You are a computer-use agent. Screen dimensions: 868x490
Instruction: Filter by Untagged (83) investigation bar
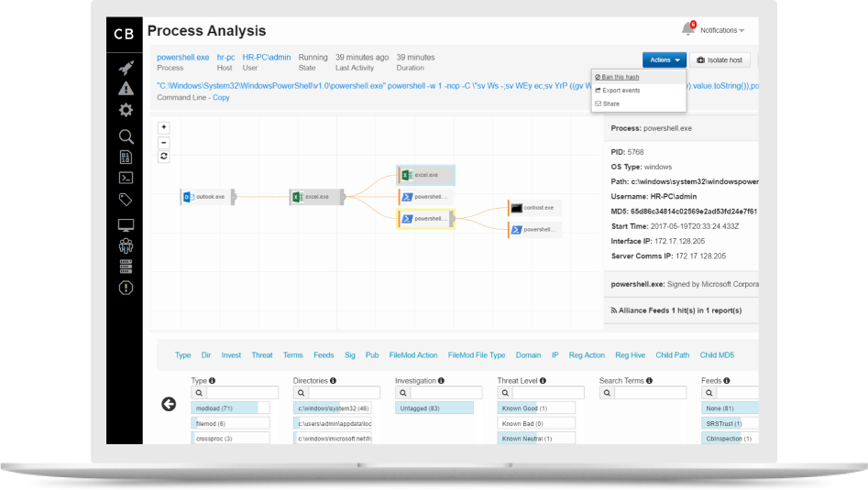coord(434,408)
